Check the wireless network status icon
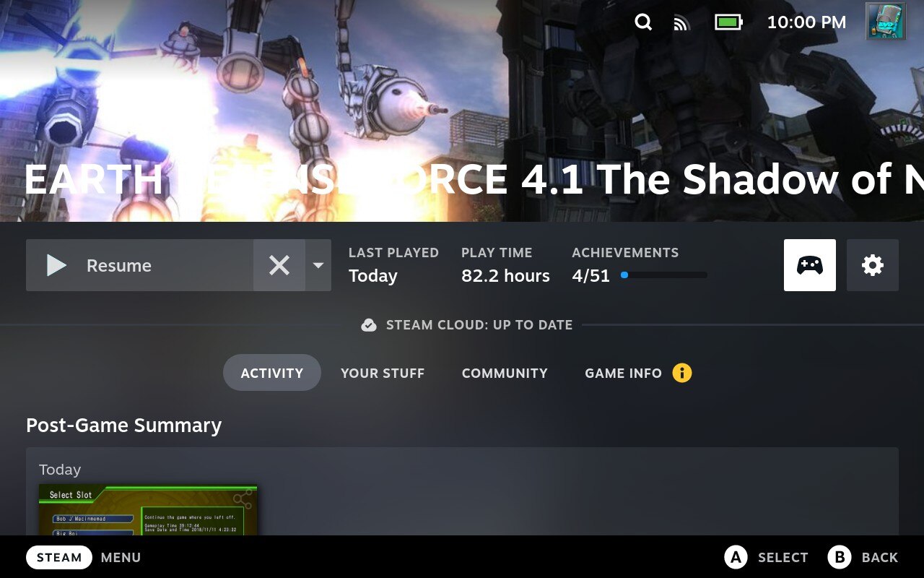The height and width of the screenshot is (578, 924). click(x=681, y=23)
